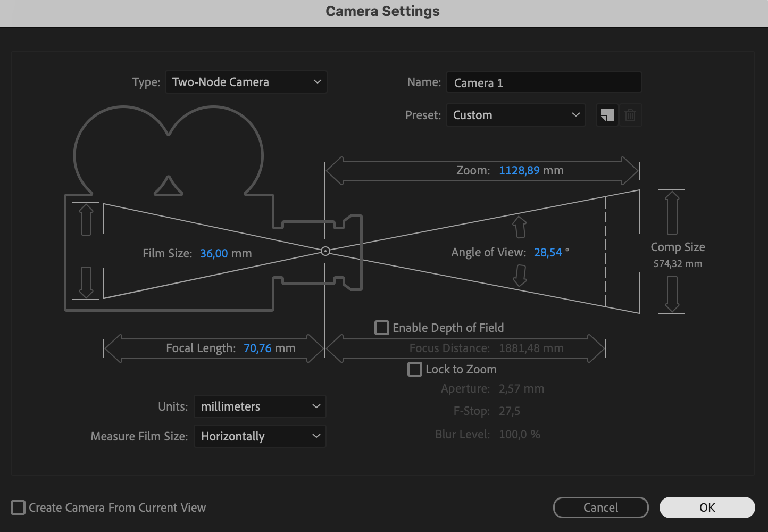Click the camera focal point node
The width and height of the screenshot is (768, 532).
(x=325, y=251)
